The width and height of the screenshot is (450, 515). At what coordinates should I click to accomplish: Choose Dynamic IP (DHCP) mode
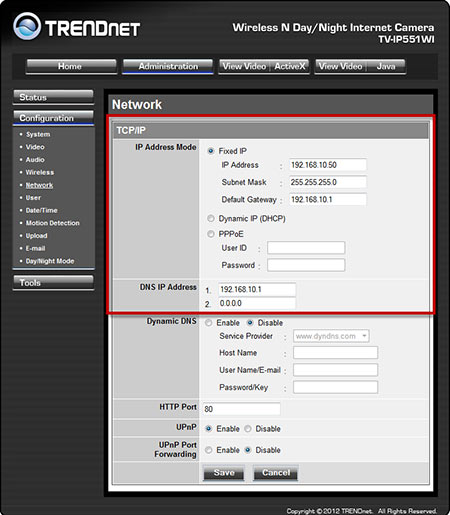211,219
